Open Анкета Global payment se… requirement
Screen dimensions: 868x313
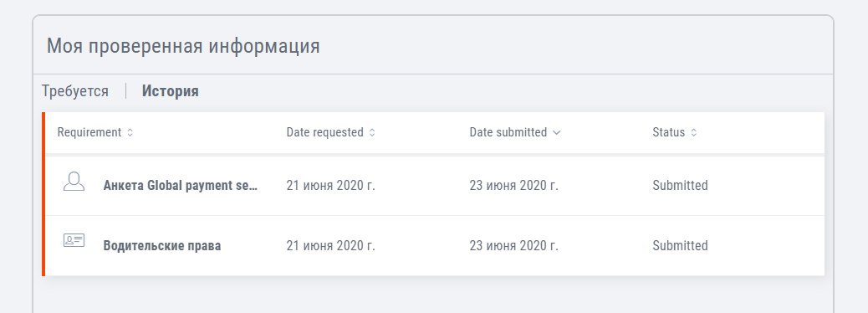point(181,186)
